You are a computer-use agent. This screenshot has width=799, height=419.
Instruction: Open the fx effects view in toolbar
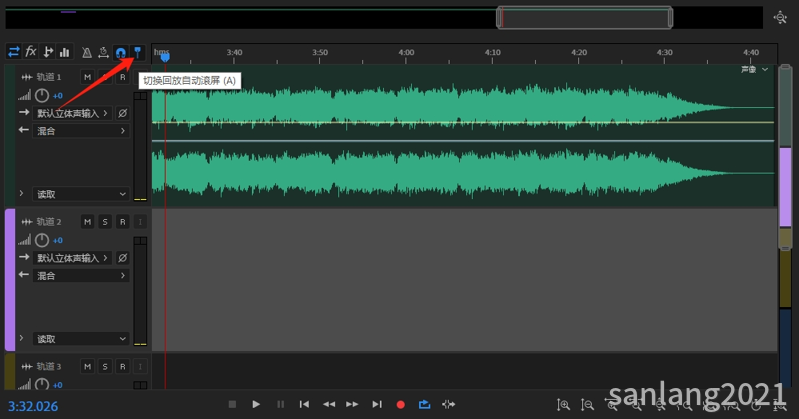(31, 52)
